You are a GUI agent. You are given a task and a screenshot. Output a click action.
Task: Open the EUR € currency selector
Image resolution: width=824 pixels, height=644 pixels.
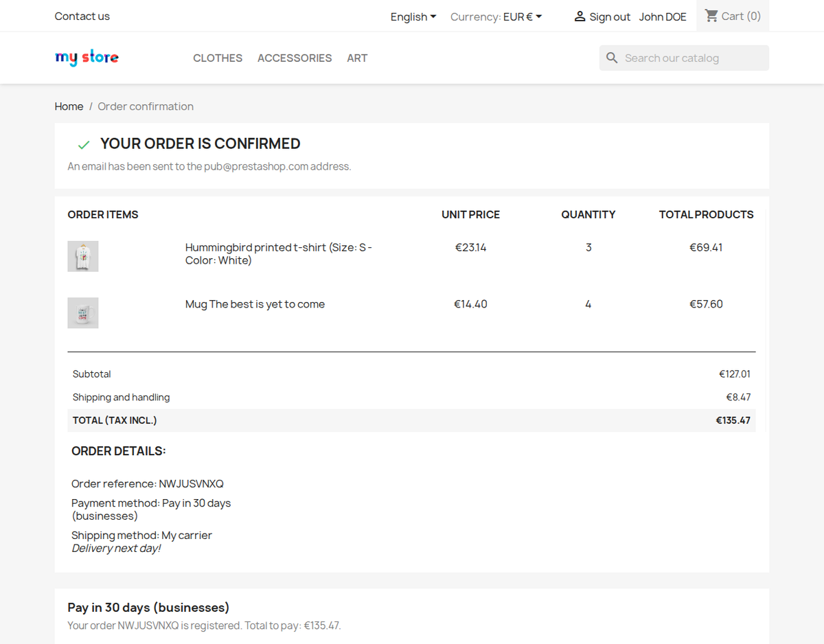coord(523,16)
